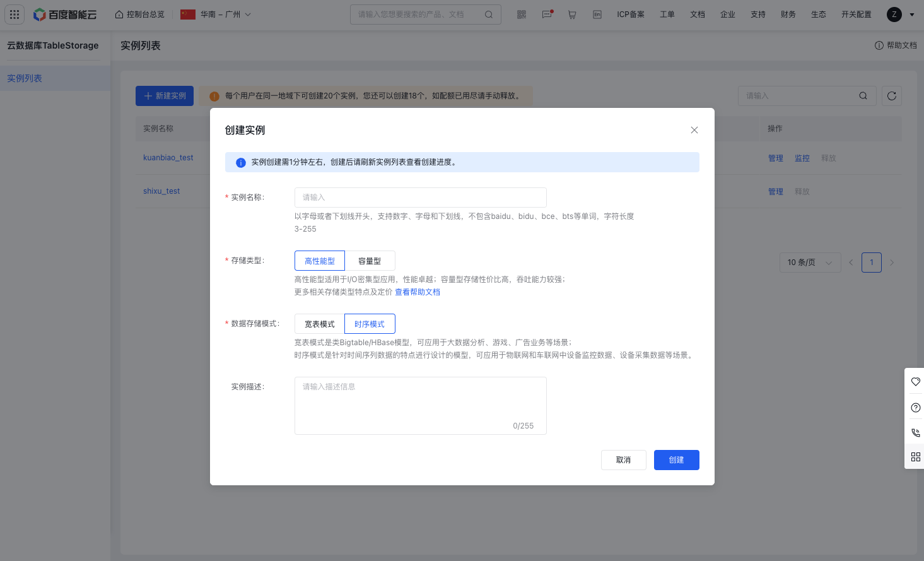Focus the 实例描述 text area
The width and height of the screenshot is (924, 561).
point(421,406)
